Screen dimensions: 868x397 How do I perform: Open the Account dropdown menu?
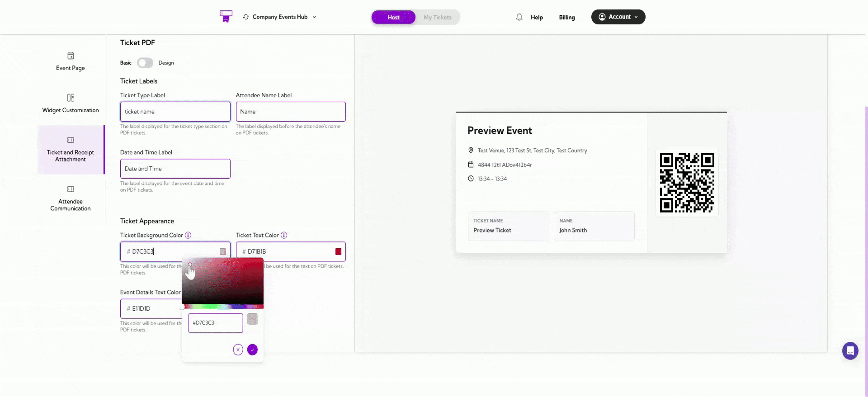pos(618,17)
